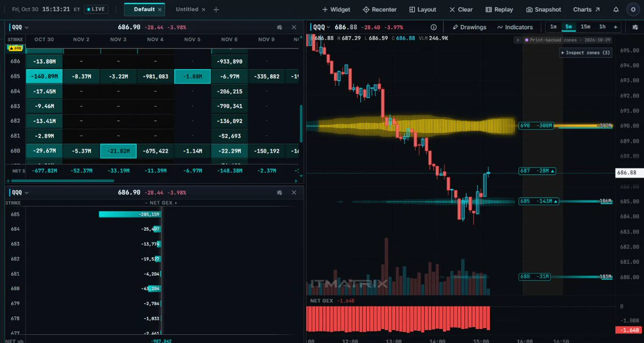Select the 1m timeframe
The height and width of the screenshot is (343, 644).
tap(553, 27)
